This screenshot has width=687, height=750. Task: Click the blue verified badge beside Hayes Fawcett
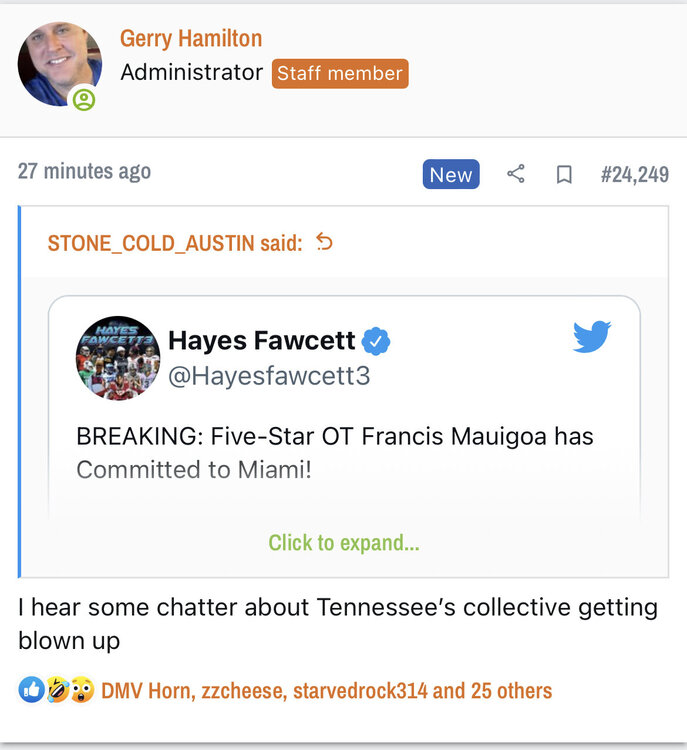[x=376, y=342]
